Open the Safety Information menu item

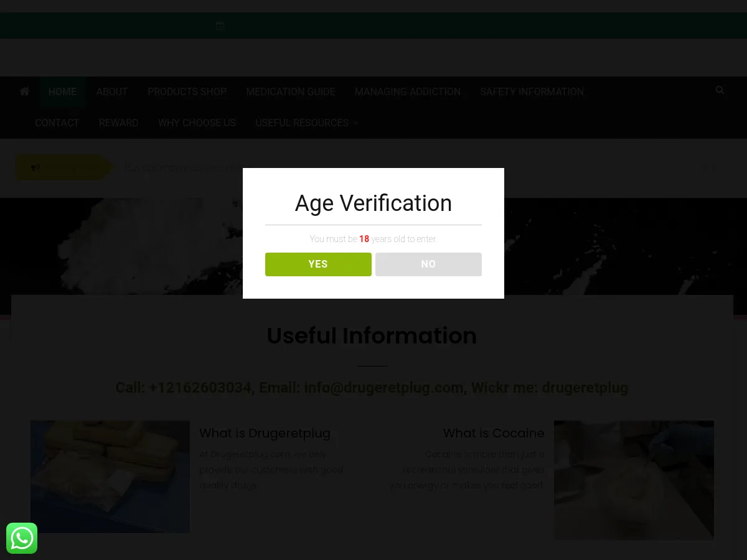(x=532, y=92)
